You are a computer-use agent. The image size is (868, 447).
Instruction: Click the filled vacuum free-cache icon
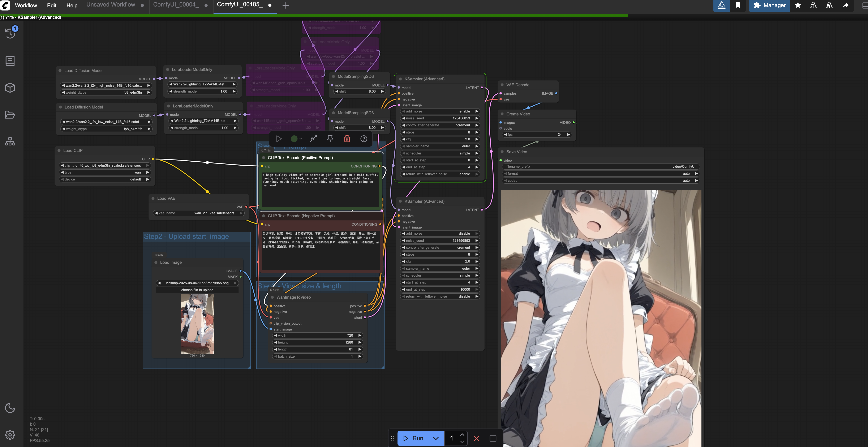pos(830,5)
